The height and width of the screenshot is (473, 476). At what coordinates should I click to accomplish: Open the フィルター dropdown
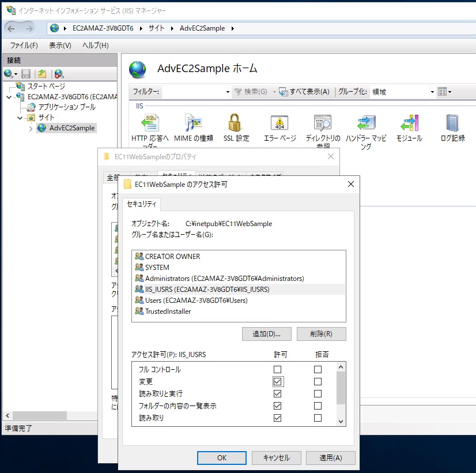pos(228,92)
